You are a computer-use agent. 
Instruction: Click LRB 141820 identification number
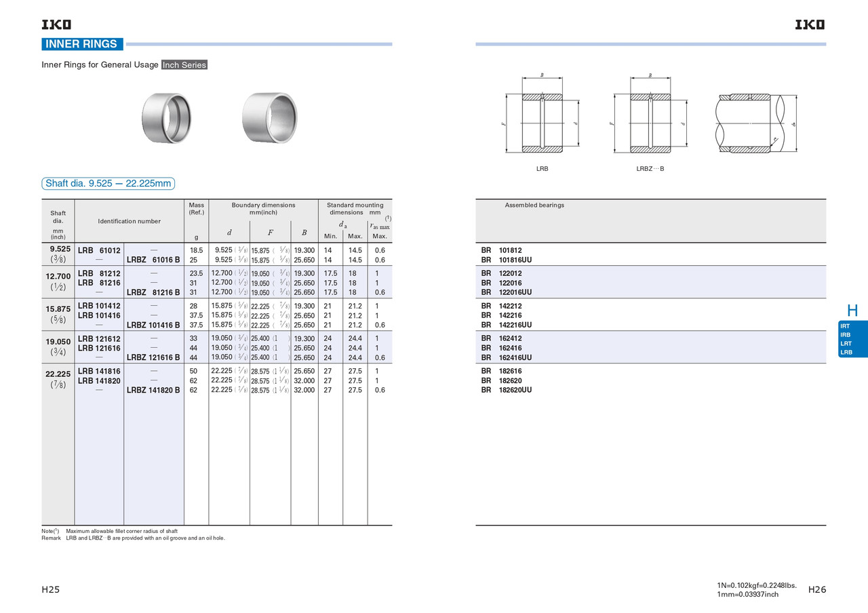tap(99, 380)
